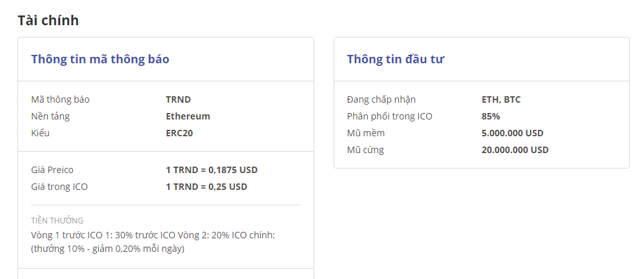
Task: Select the hard cap 20.000.000 USD
Action: (x=515, y=150)
